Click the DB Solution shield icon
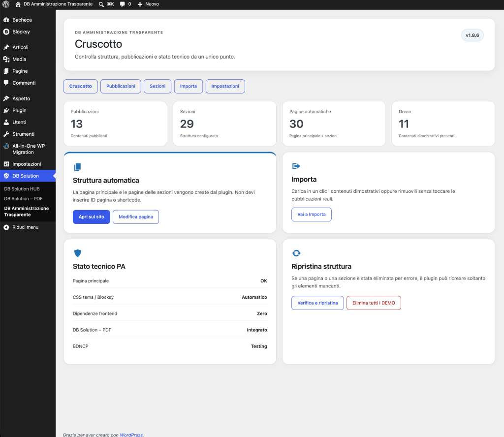The width and height of the screenshot is (504, 437). click(x=6, y=176)
